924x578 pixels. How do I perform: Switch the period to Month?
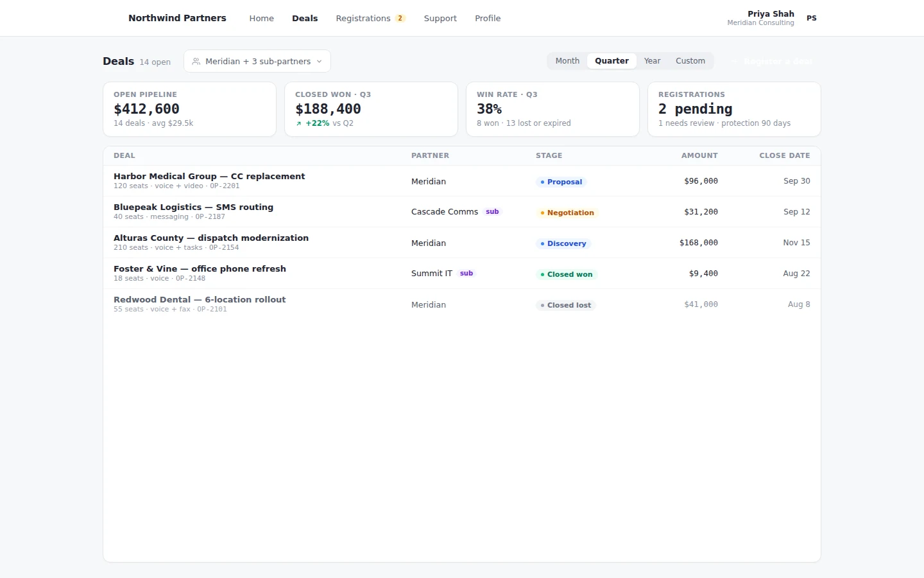pyautogui.click(x=567, y=61)
